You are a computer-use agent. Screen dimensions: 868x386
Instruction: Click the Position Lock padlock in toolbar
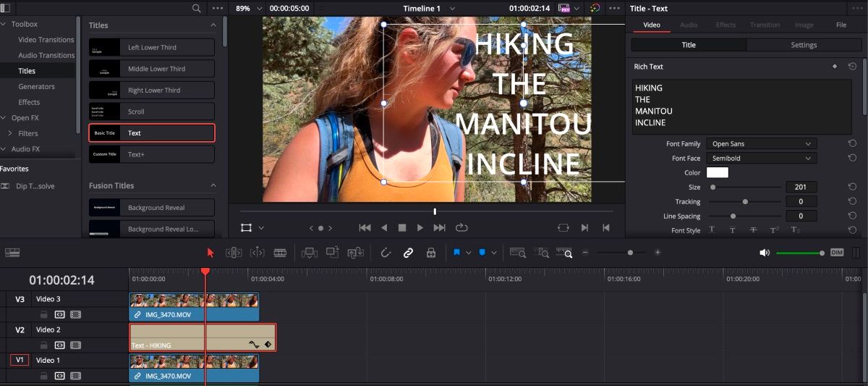pos(431,253)
